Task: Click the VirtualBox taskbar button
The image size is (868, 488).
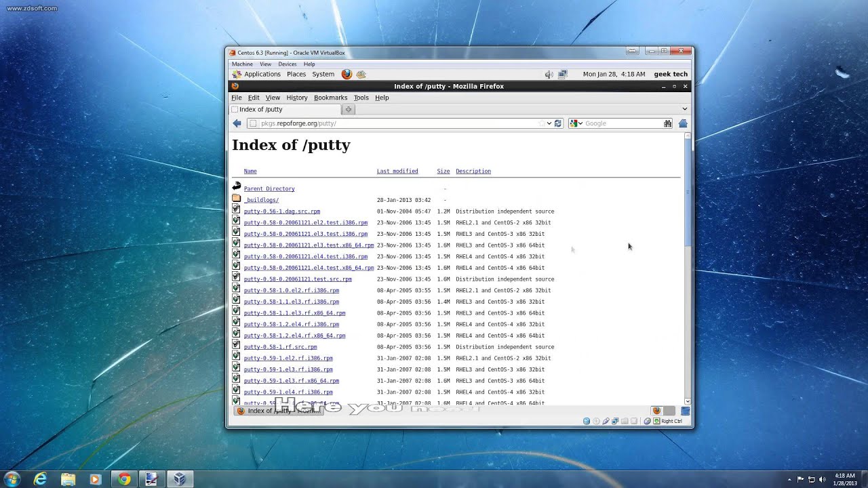Action: [180, 479]
